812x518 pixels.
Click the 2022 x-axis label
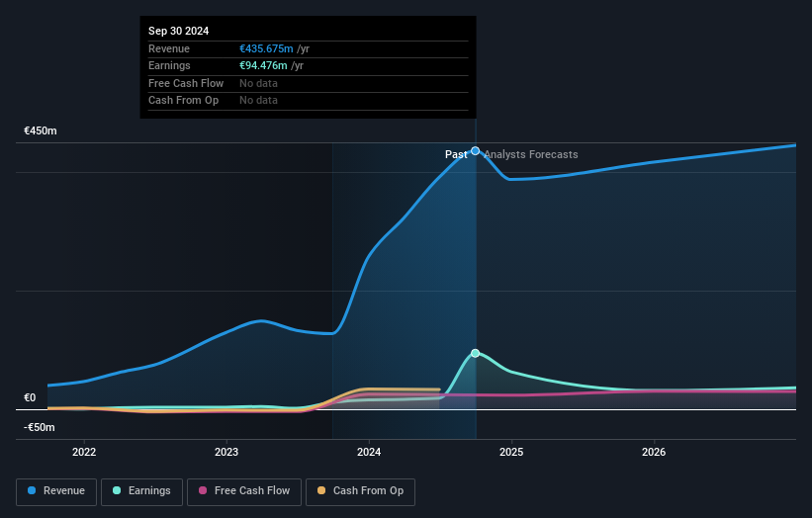(84, 452)
